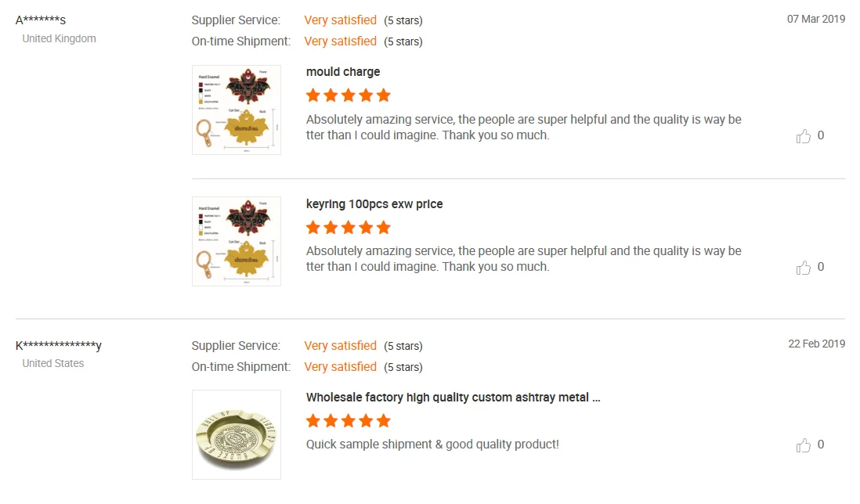Mark the ashtray review as helpful
The height and width of the screenshot is (504, 860).
(x=804, y=445)
